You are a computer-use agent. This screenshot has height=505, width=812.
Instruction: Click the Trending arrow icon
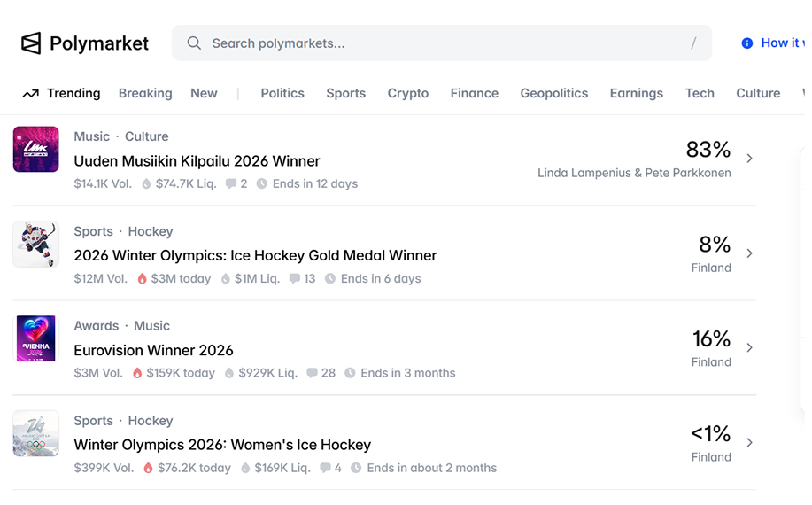30,94
